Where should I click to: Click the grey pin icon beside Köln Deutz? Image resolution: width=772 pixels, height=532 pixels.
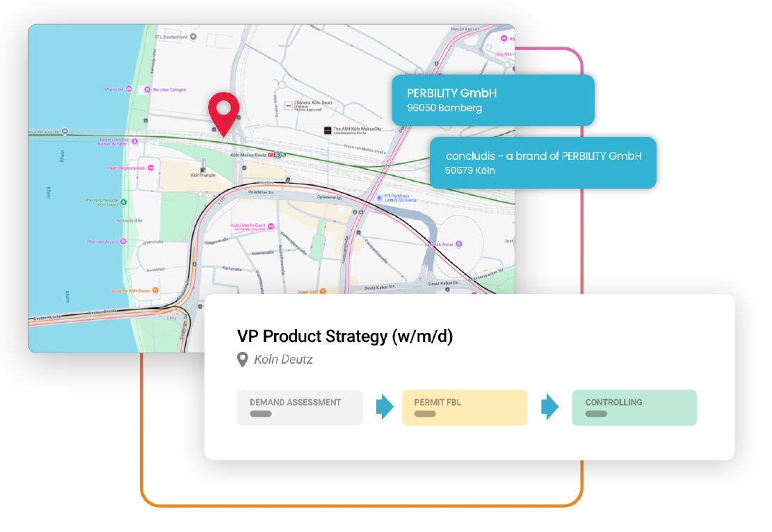(x=242, y=360)
